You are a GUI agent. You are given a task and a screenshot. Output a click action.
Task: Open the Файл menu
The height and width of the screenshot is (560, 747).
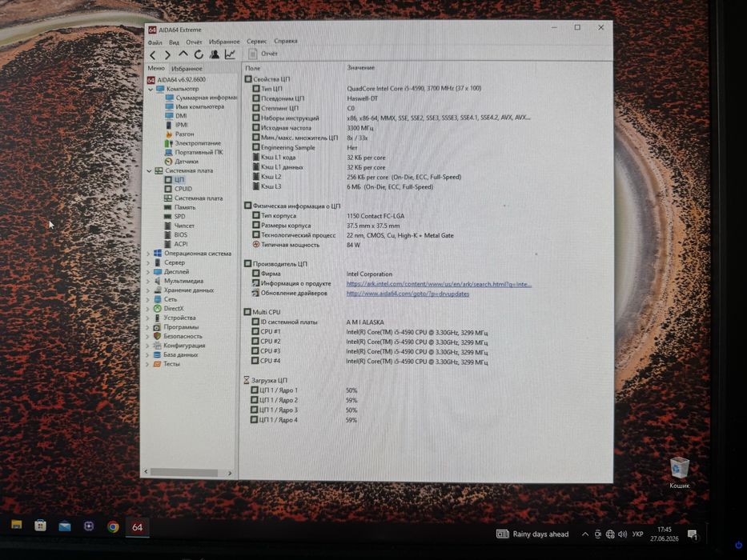(x=155, y=42)
